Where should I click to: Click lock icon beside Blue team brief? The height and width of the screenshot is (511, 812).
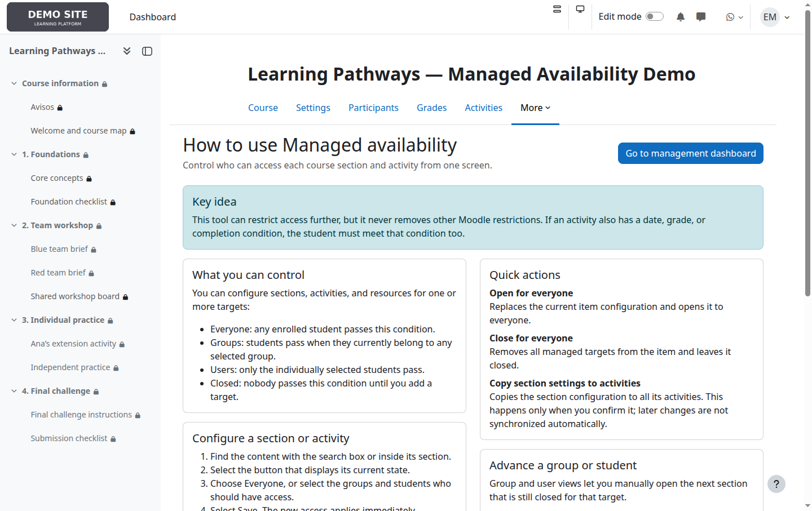[x=94, y=250]
